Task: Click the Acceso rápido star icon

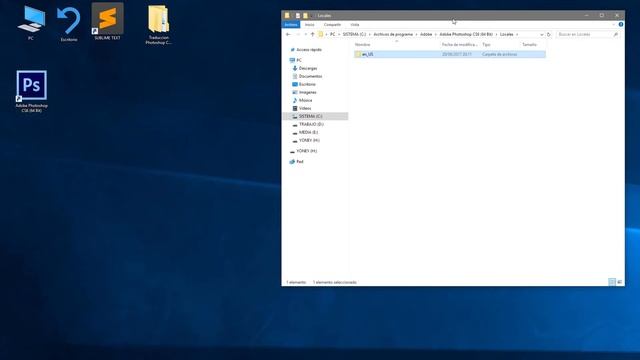Action: pos(292,49)
